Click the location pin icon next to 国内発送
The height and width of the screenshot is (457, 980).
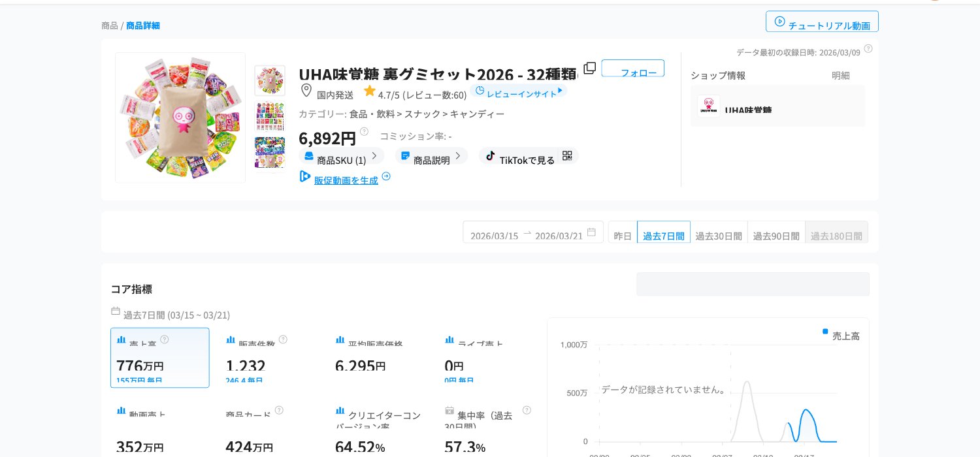pyautogui.click(x=306, y=91)
